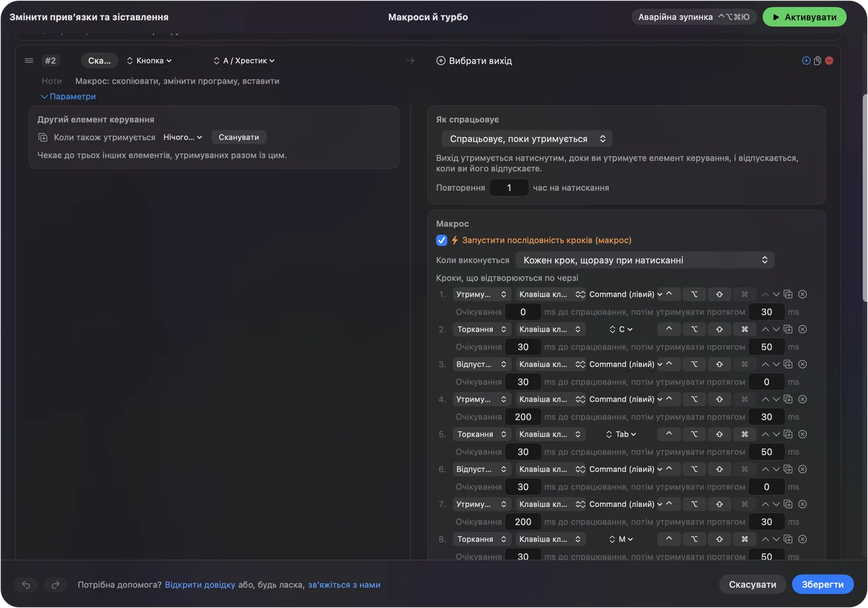This screenshot has width=868, height=608.
Task: Toggle the Shift modifier on step 5 (Tab key)
Action: (719, 434)
